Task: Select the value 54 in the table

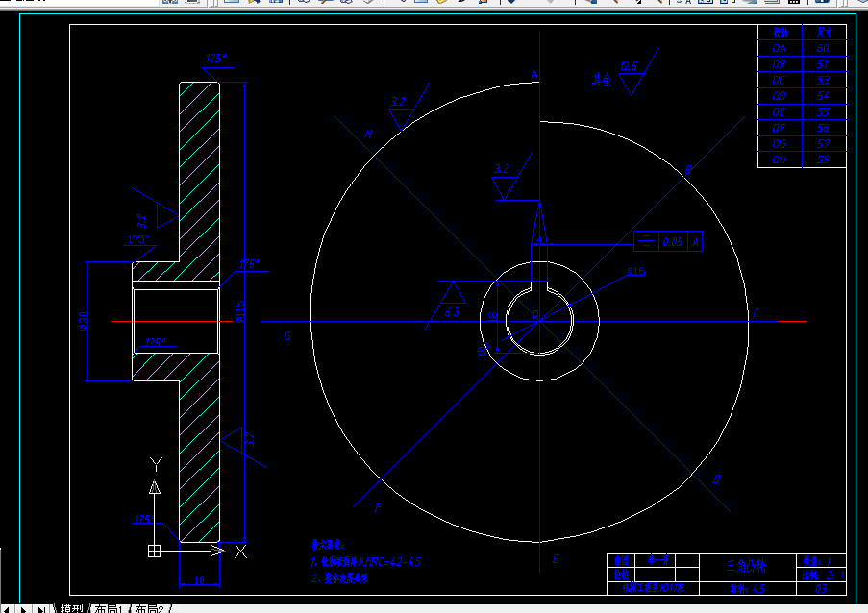Action: 823,96
